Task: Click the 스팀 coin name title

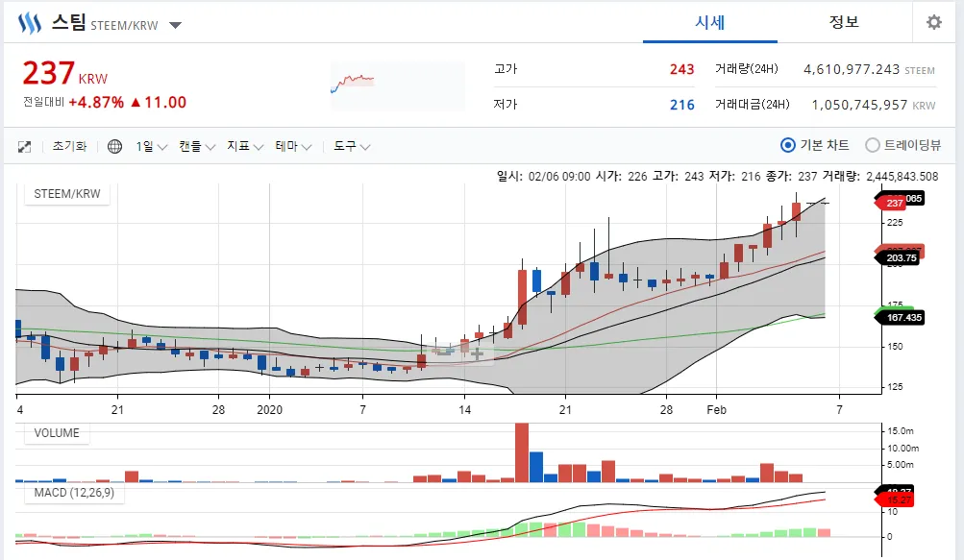Action: (x=68, y=23)
